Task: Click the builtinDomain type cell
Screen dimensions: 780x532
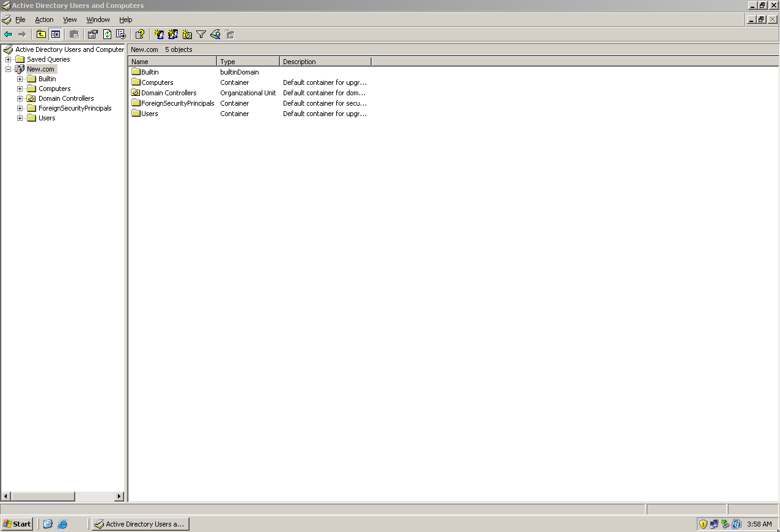Action: click(239, 72)
